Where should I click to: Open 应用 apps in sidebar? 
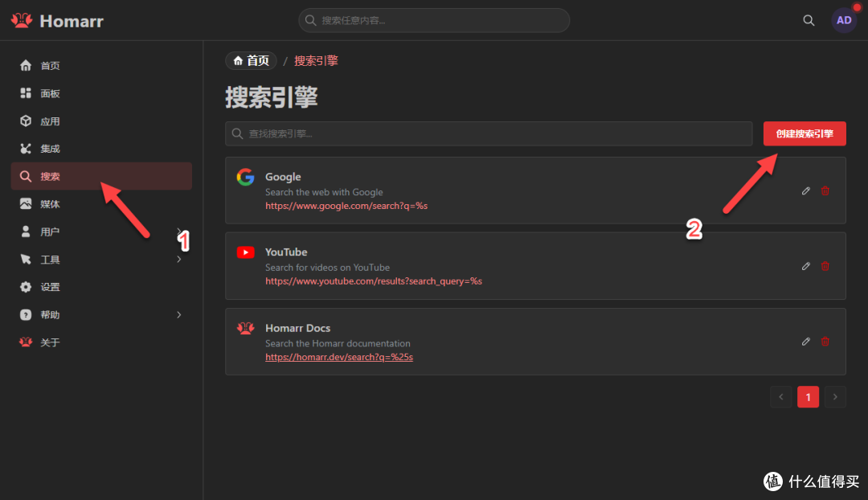click(101, 121)
